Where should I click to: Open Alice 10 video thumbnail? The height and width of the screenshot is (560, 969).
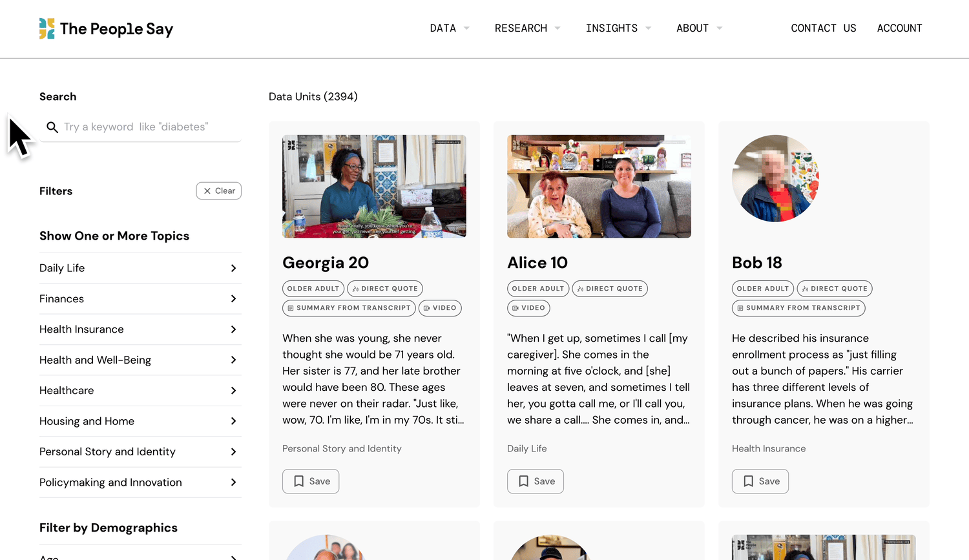pos(599,186)
